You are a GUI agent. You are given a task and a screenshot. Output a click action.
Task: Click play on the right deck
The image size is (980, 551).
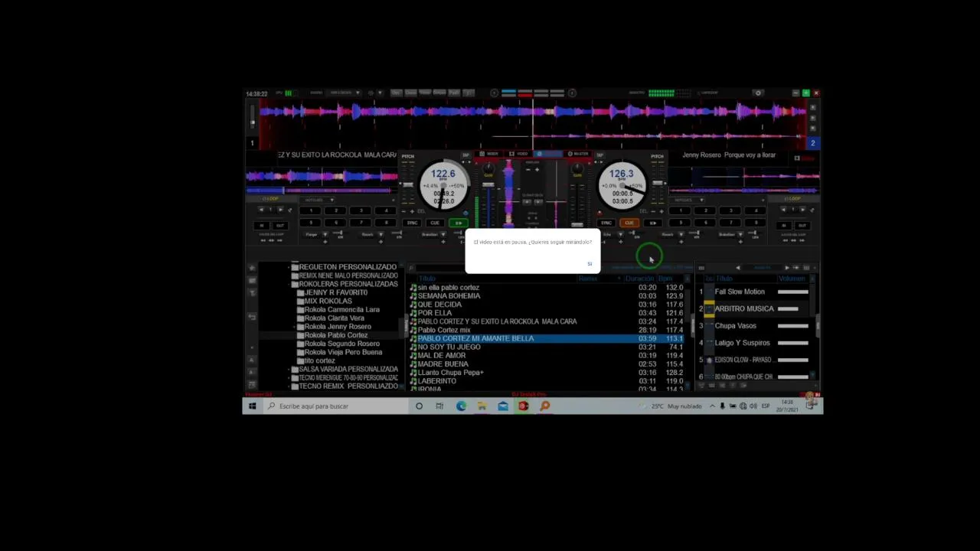point(653,223)
